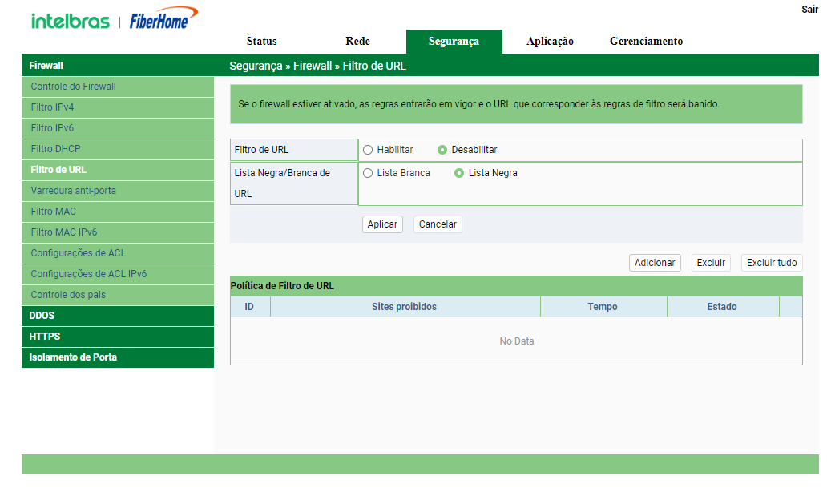Open the Varredura anti-porta page
This screenshot has width=827, height=504.
(118, 191)
